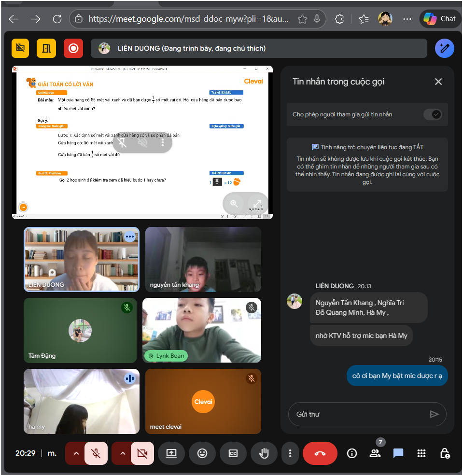Go back with the browser back arrow
Screen dimensions: 463x476
click(x=14, y=19)
